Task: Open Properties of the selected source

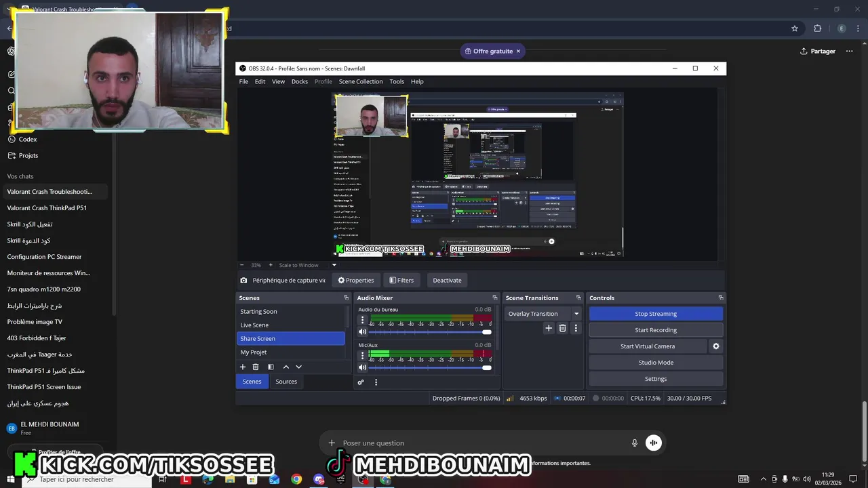Action: click(x=356, y=280)
